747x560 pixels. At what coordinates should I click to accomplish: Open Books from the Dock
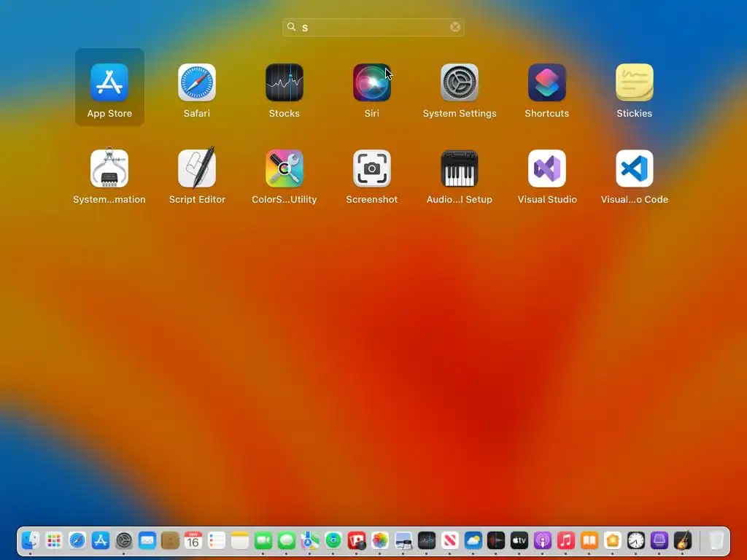pos(589,540)
